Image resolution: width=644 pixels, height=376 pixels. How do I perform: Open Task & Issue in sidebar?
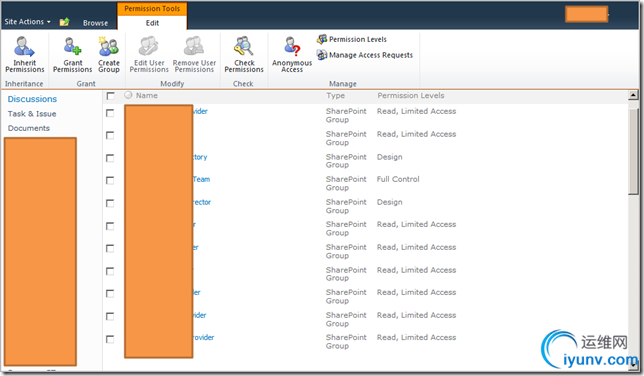coord(32,114)
